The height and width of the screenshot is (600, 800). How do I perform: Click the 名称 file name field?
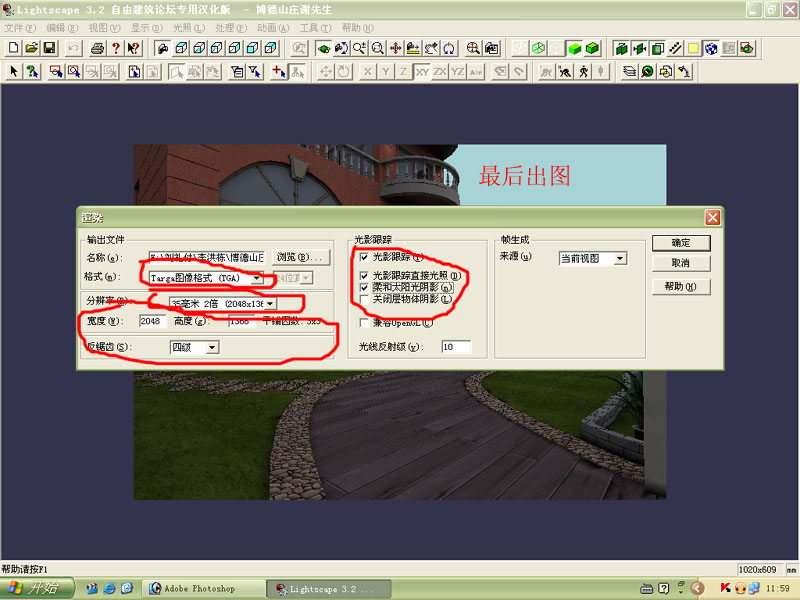pos(207,257)
